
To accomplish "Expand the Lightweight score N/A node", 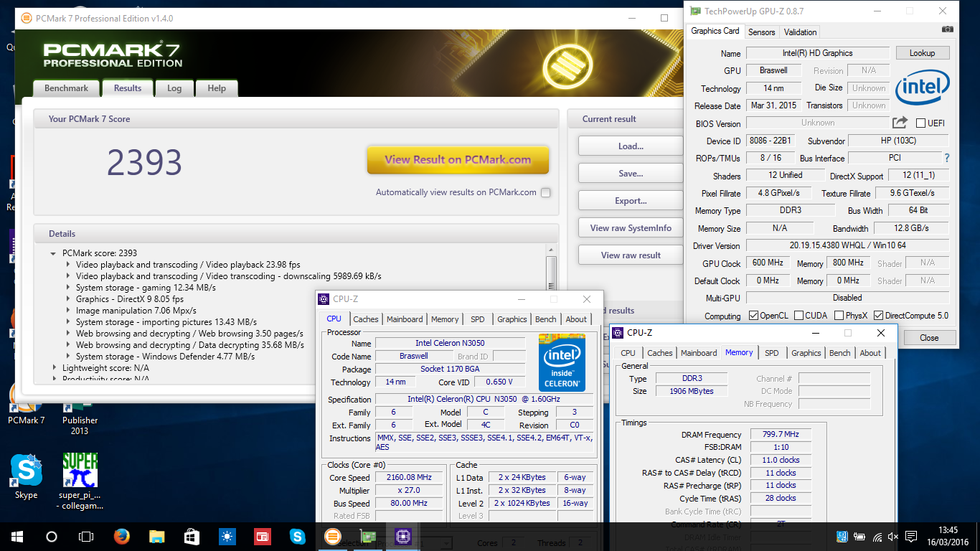I will (54, 368).
